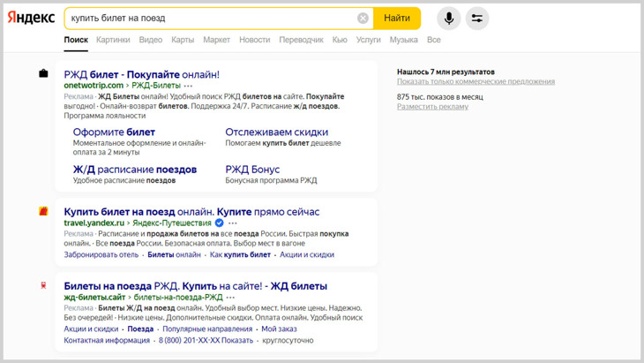
Task: Click the РЖД-Билеты breadcrumb link
Action: (156, 86)
